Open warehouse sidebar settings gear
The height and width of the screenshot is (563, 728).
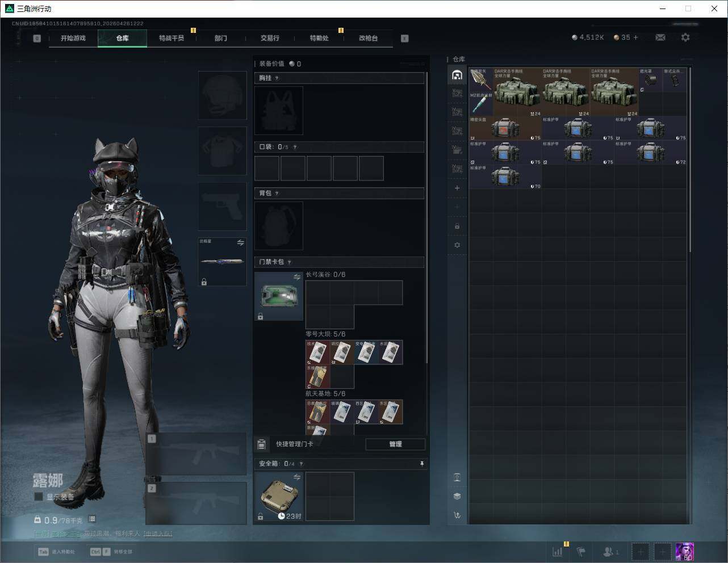457,245
